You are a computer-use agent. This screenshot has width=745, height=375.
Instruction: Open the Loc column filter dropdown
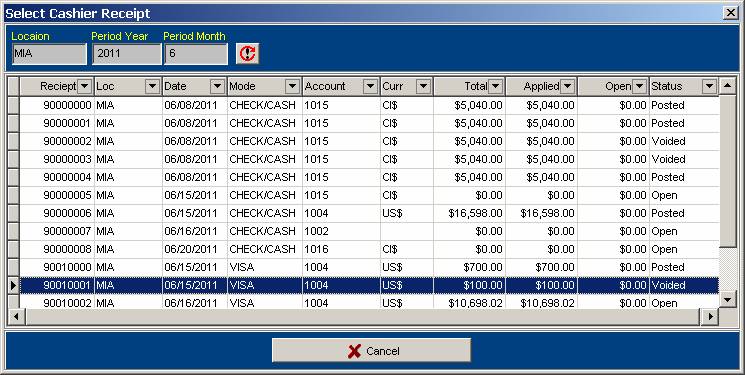point(152,86)
